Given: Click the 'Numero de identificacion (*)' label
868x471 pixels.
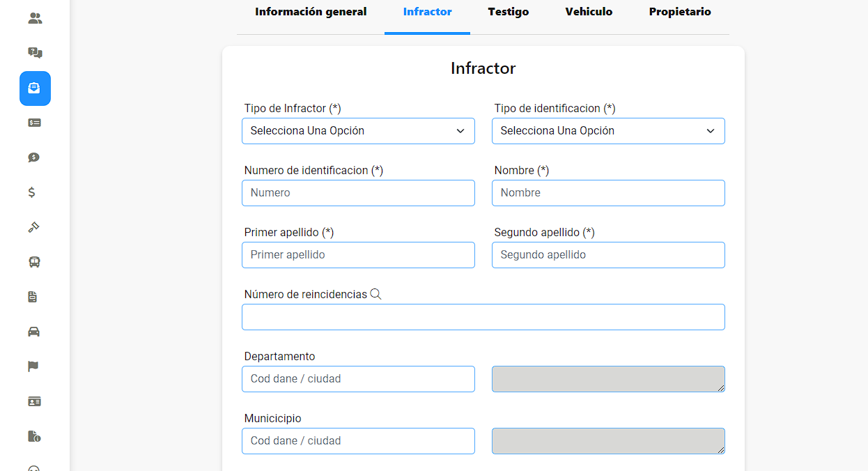Looking at the screenshot, I should click(x=313, y=171).
